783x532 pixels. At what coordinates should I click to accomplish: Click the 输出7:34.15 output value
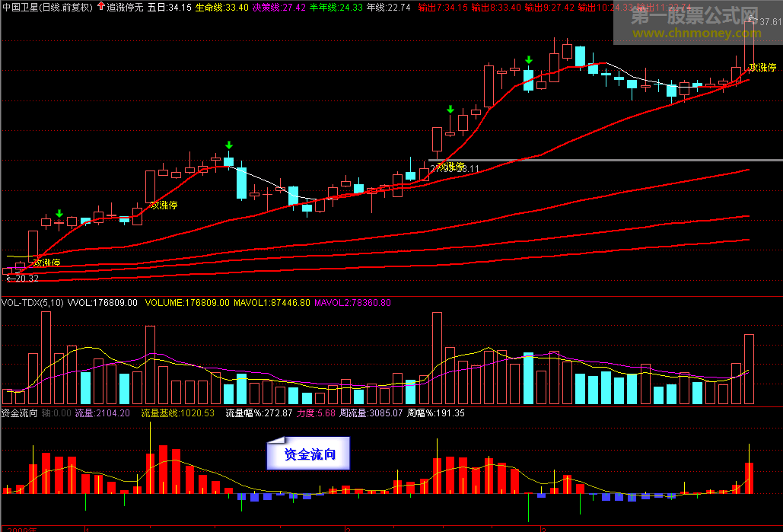(x=443, y=8)
